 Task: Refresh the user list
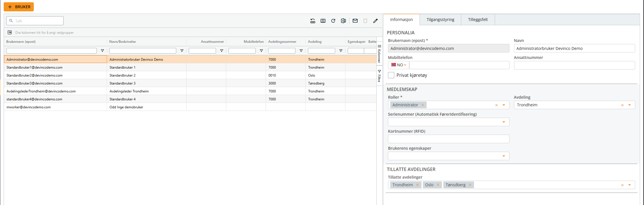333,21
